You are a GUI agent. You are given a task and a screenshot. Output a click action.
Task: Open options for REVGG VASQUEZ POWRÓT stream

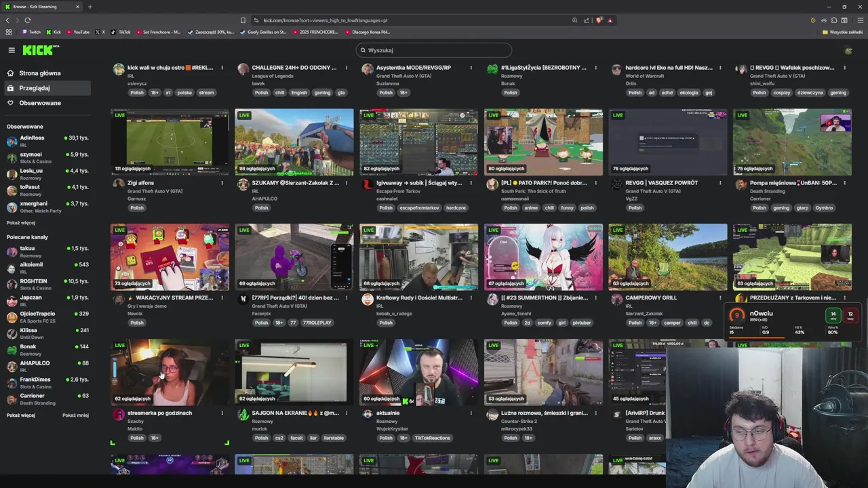click(720, 183)
